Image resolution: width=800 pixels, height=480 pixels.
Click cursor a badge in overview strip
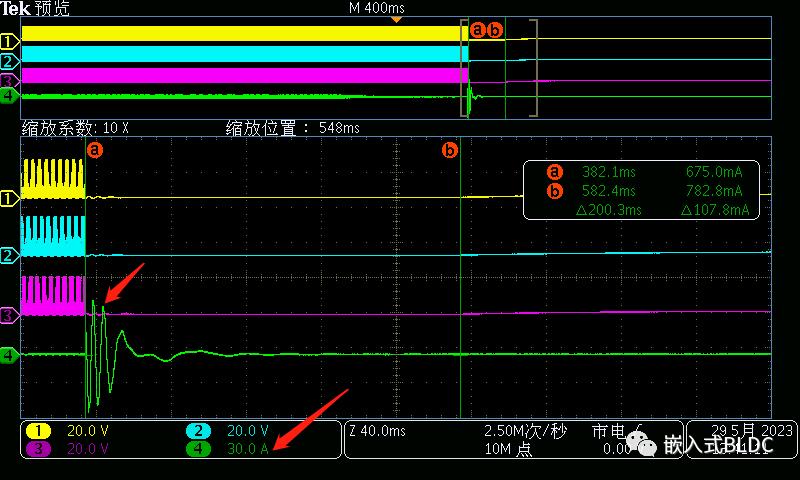pyautogui.click(x=477, y=30)
